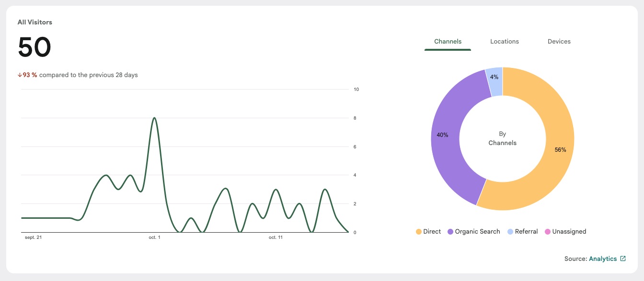
Task: Click the oct. 11 date label on chart axis
Action: point(276,237)
